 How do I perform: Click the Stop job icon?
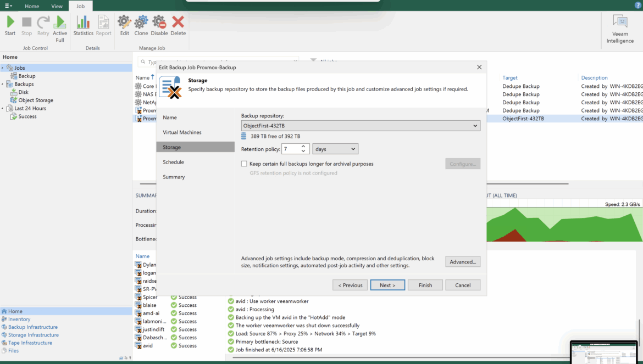coord(27,26)
